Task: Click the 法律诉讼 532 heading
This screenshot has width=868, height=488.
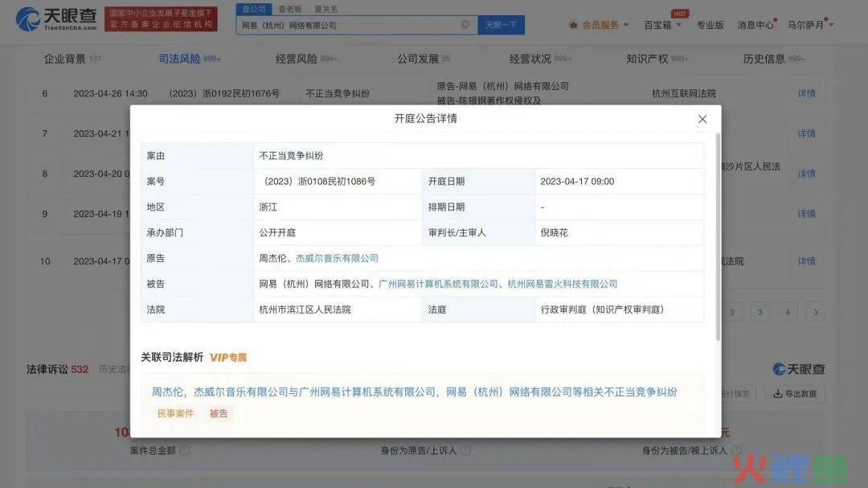Action: [x=58, y=370]
